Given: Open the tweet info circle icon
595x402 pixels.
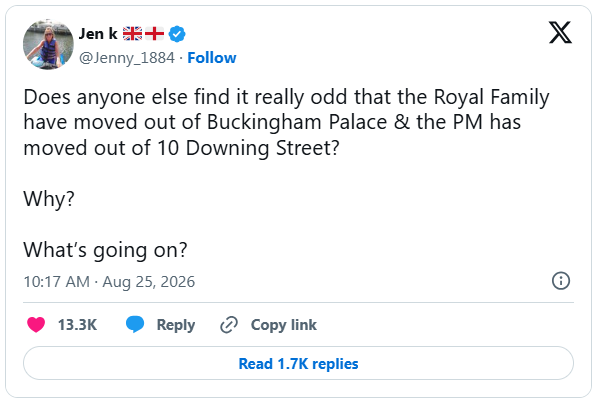Looking at the screenshot, I should (x=560, y=281).
